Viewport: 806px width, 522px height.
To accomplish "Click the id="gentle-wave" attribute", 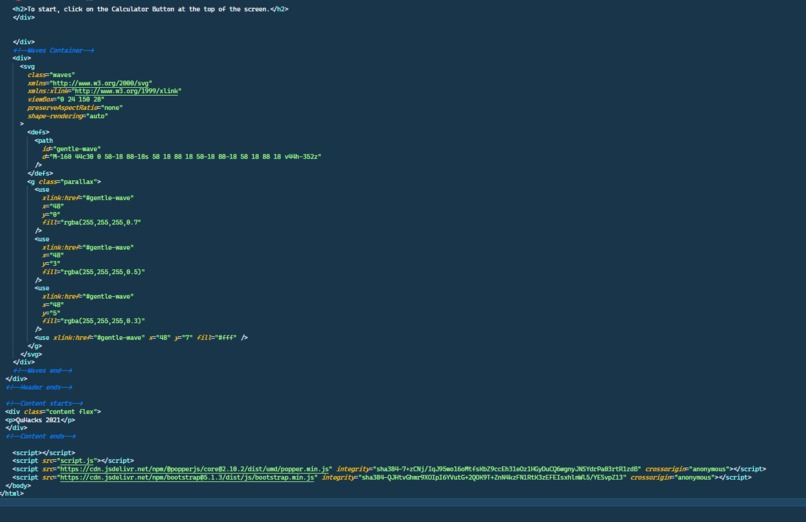I will [x=71, y=149].
